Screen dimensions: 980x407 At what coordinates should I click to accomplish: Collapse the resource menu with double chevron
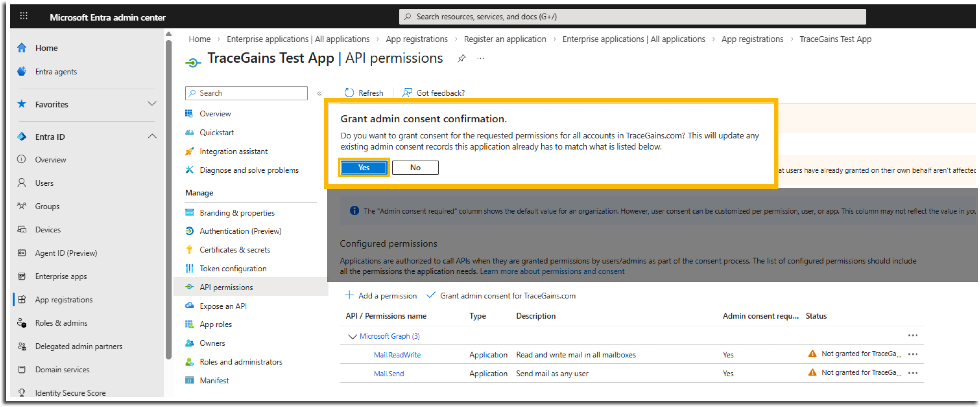coord(319,93)
